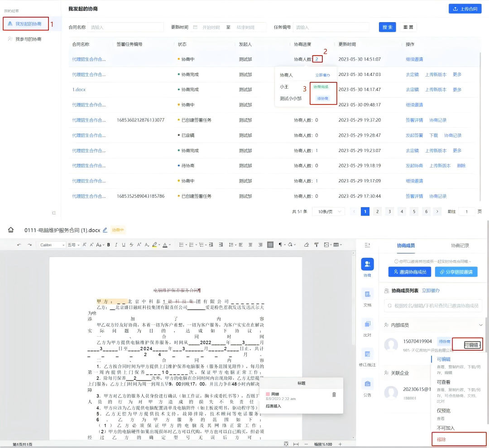Screen dimensions: 489x448
Task: Toggle underline formatting in editor toolbar
Action: (x=124, y=245)
